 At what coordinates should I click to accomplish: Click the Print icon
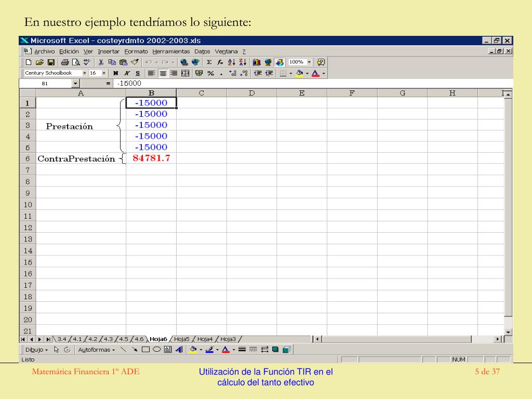(x=65, y=62)
